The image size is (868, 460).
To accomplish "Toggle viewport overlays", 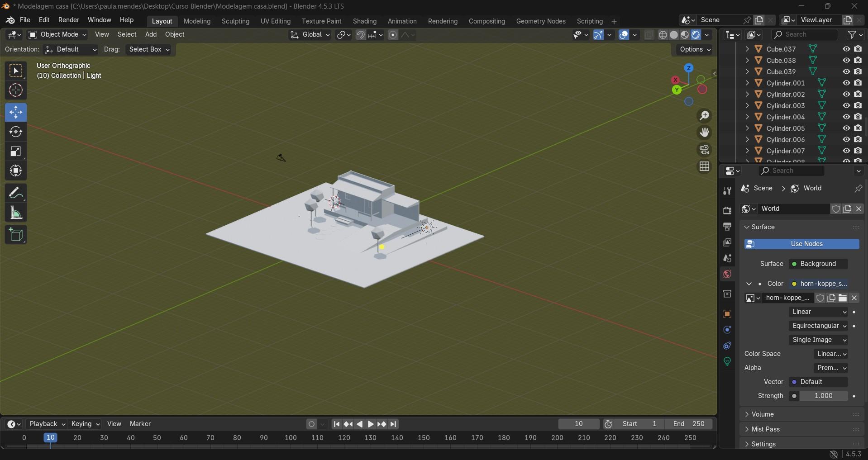I will (x=624, y=35).
